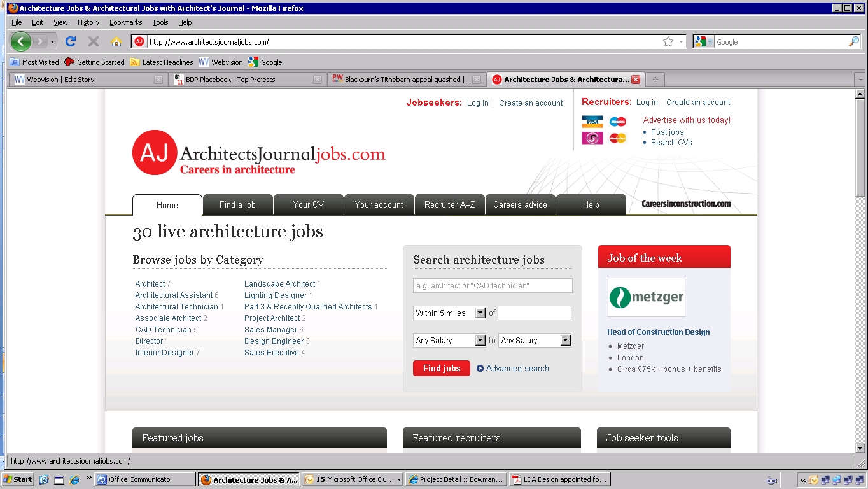The height and width of the screenshot is (489, 868).
Task: Click the job keyword search field
Action: pos(493,285)
